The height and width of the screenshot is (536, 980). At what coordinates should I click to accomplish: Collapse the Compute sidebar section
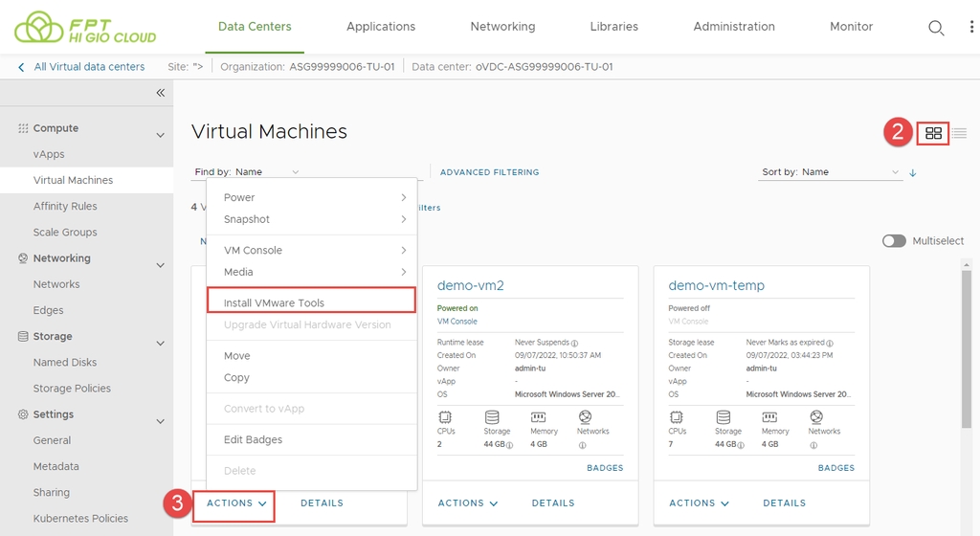click(160, 135)
